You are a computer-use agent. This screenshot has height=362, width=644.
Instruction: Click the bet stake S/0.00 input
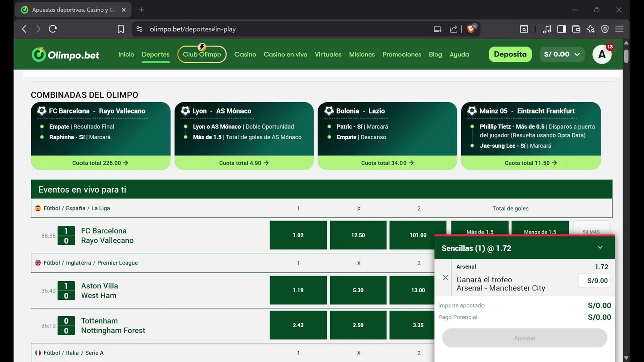pos(594,281)
